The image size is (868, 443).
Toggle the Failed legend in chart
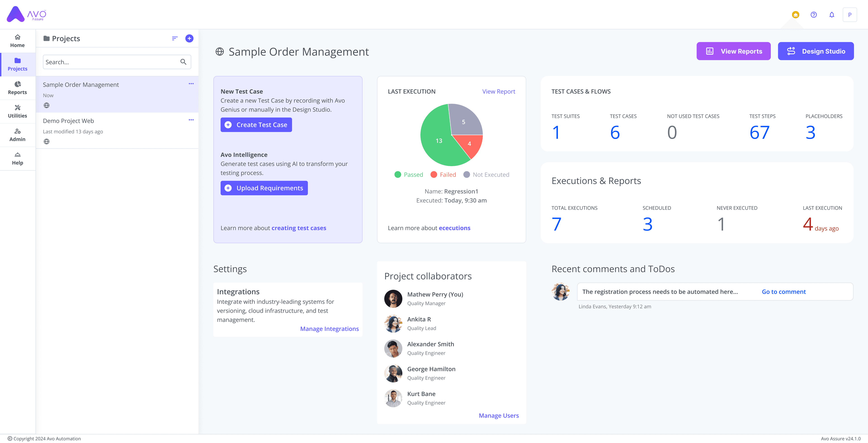point(443,174)
